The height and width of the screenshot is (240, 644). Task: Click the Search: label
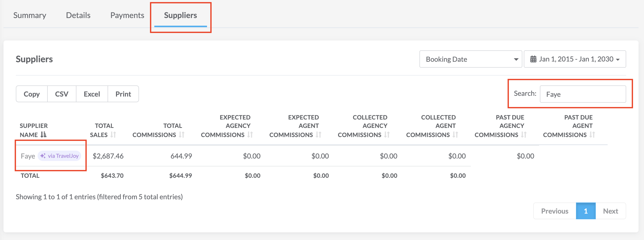click(525, 93)
